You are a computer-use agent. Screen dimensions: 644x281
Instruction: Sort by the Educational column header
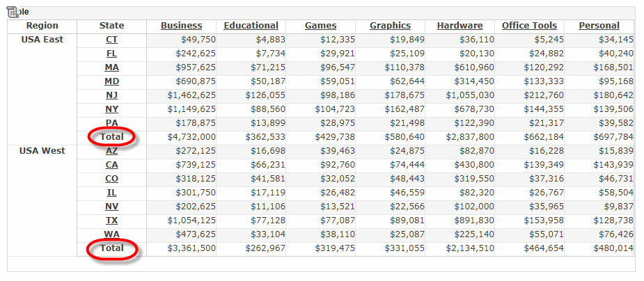click(251, 26)
